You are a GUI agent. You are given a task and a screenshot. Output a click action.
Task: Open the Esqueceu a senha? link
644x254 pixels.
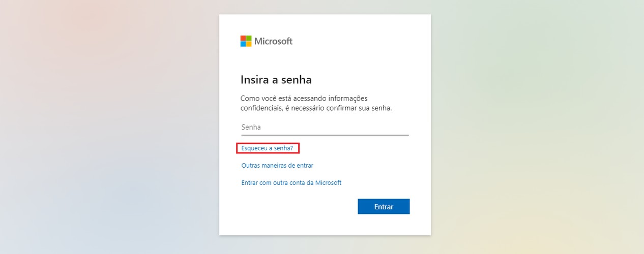(267, 148)
